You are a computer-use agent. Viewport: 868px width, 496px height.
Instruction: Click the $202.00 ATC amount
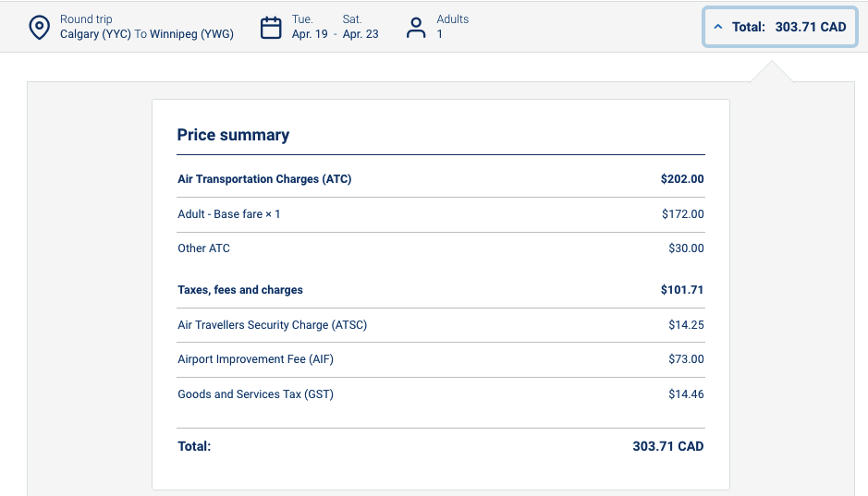[x=682, y=179]
